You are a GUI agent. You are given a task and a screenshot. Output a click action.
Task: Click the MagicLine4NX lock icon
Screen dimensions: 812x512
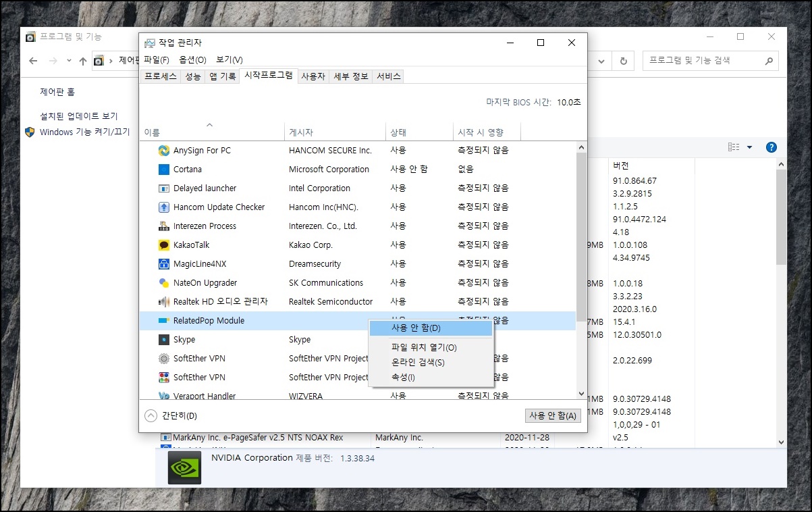point(163,264)
